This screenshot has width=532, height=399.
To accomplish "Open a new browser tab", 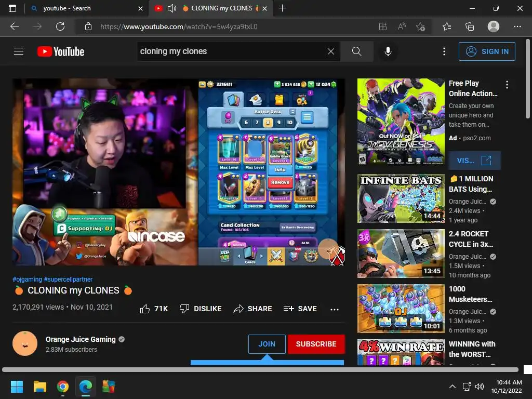I will click(x=282, y=8).
